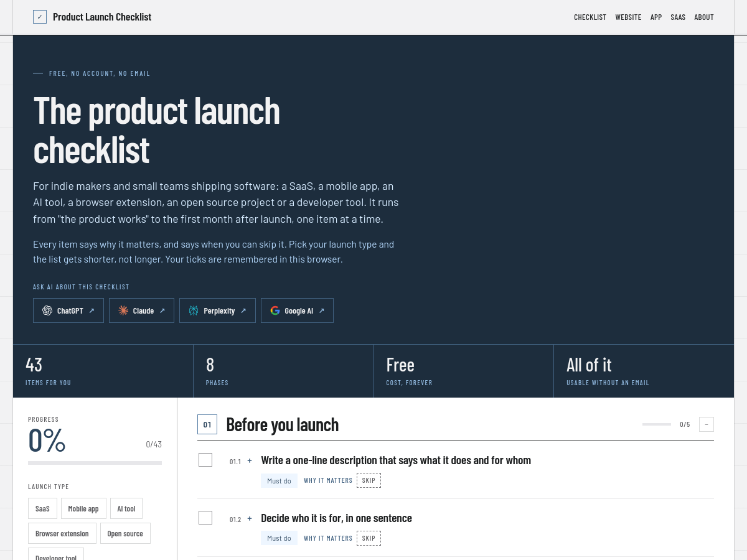
Task: Select the Developer tool launch type
Action: 56,554
